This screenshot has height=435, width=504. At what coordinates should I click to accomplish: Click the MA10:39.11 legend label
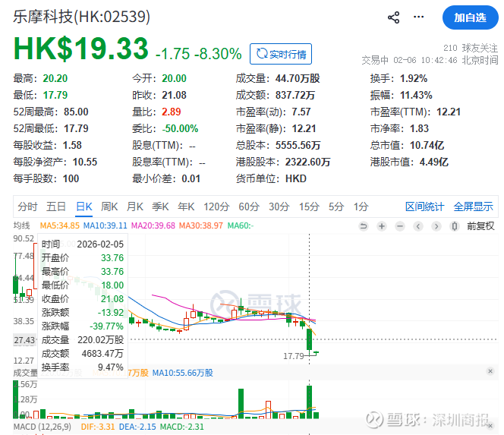(105, 225)
